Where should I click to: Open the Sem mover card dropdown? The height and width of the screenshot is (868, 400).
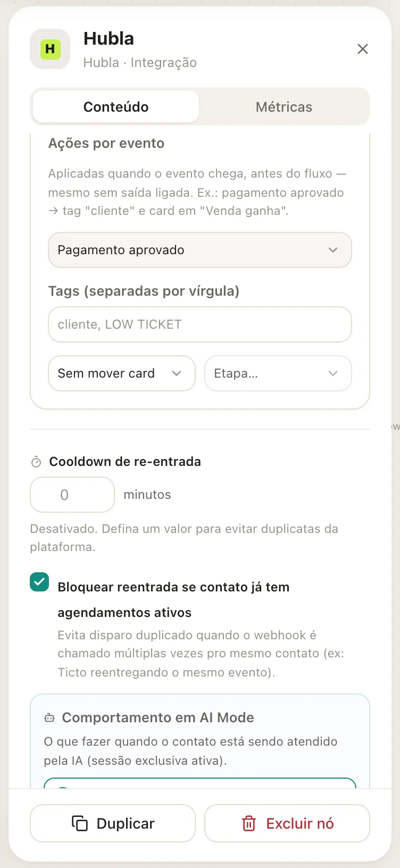coord(122,373)
